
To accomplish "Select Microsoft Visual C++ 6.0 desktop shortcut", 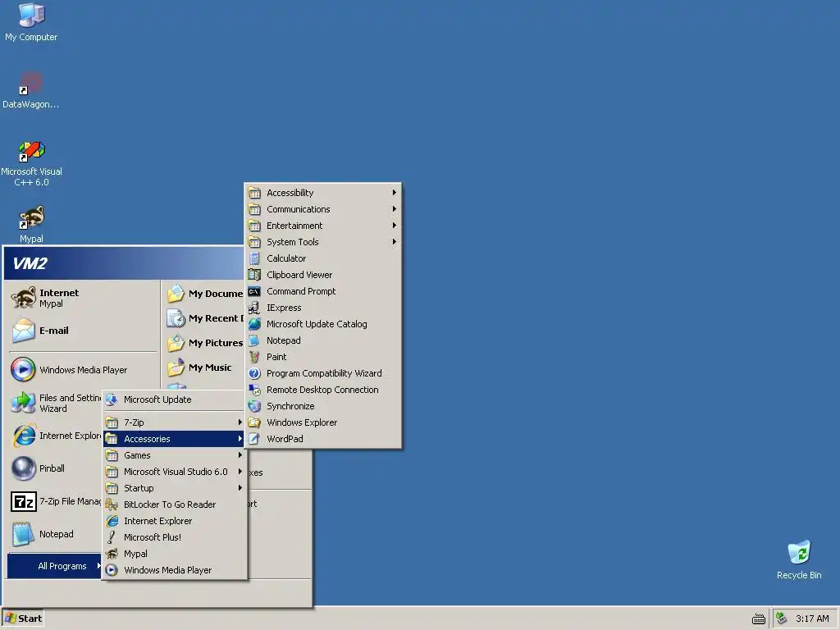I will point(31,163).
